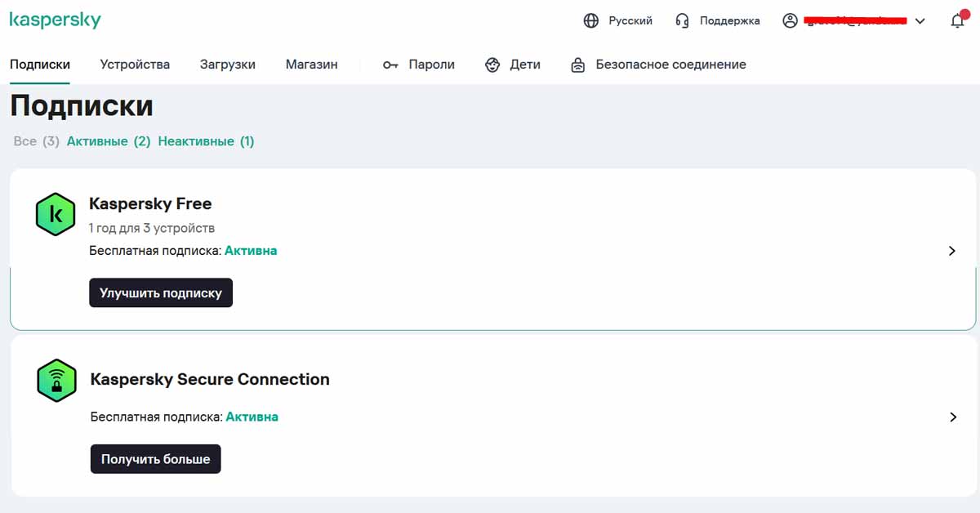Open the notifications bell
This screenshot has height=513, width=980.
(x=958, y=21)
